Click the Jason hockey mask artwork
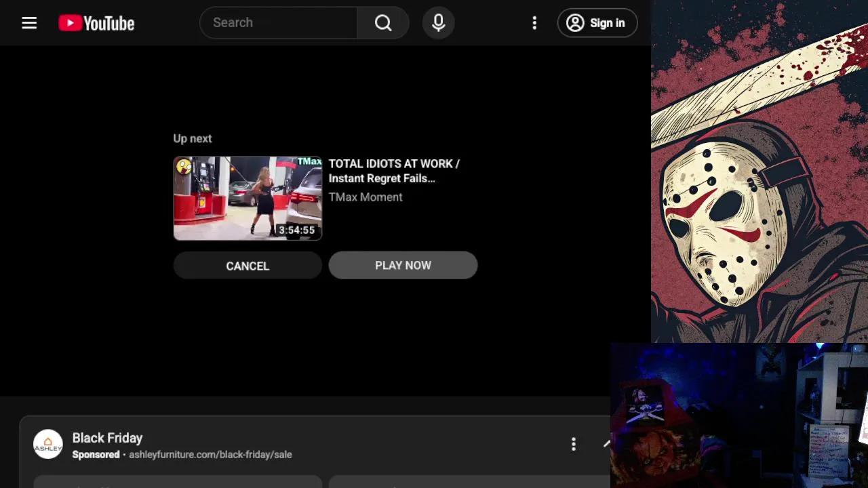 (x=759, y=171)
